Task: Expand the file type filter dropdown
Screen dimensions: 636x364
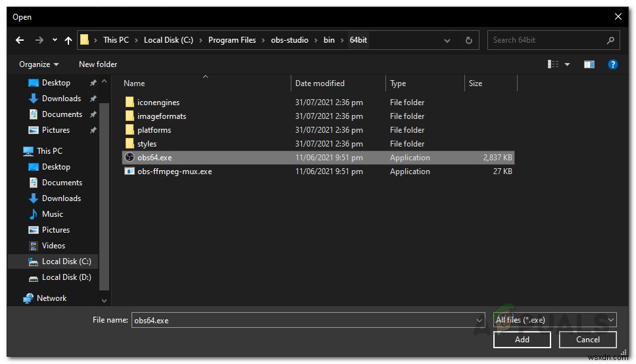Action: pos(611,320)
